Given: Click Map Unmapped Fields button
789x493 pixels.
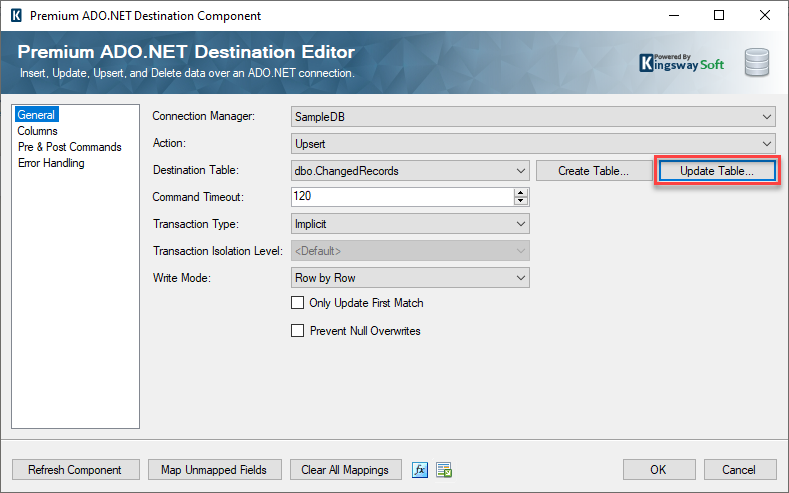Looking at the screenshot, I should (215, 470).
